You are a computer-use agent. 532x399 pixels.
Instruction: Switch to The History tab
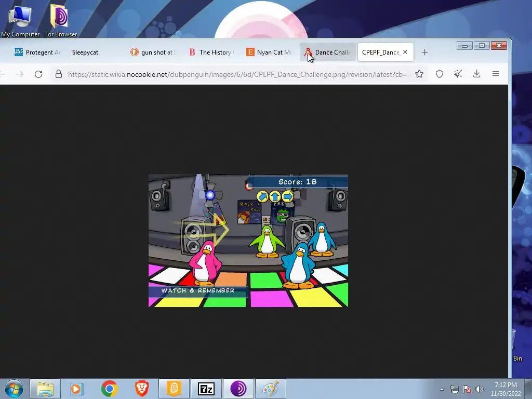(x=212, y=52)
